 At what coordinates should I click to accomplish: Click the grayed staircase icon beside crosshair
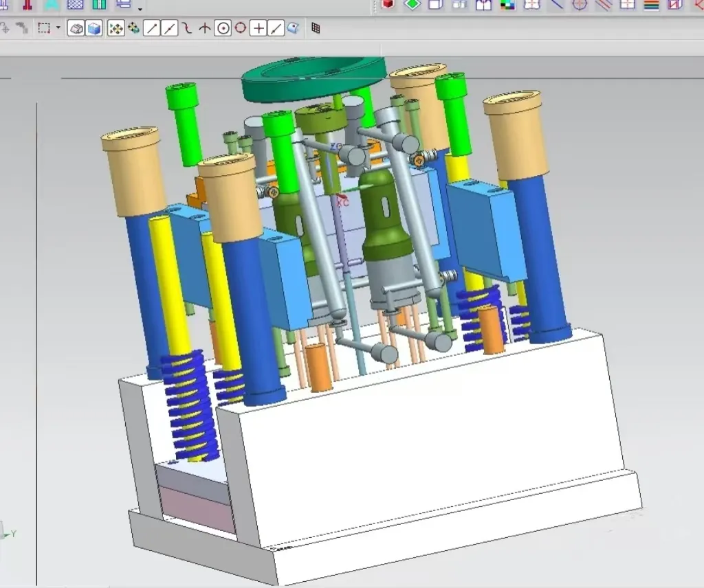(x=21, y=28)
